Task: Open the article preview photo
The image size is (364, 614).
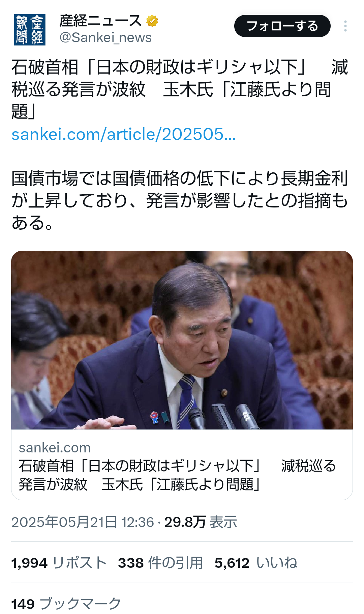Action: (x=182, y=340)
